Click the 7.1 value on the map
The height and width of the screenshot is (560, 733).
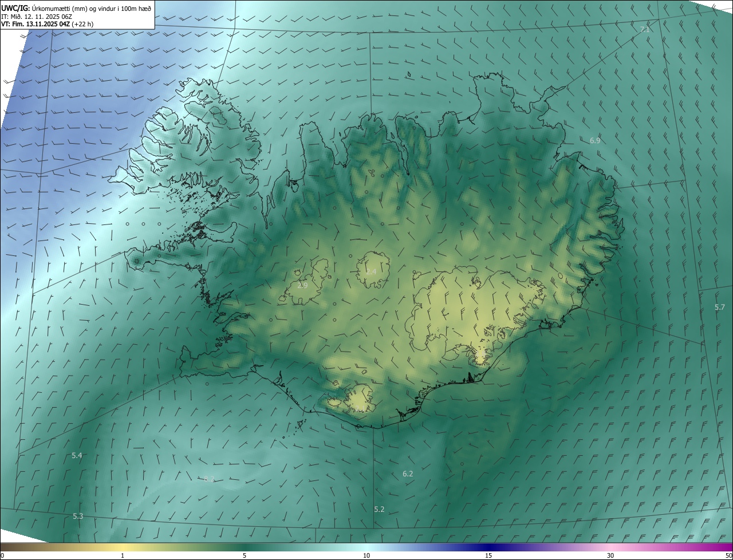click(645, 29)
